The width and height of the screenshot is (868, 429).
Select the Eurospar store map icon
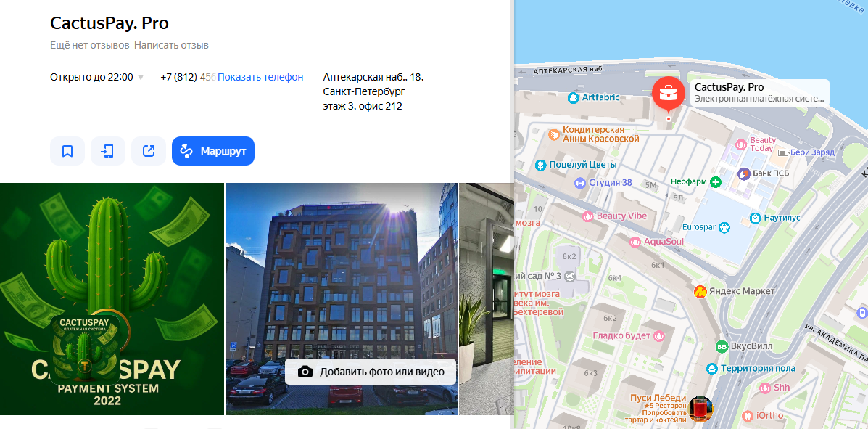pyautogui.click(x=724, y=226)
